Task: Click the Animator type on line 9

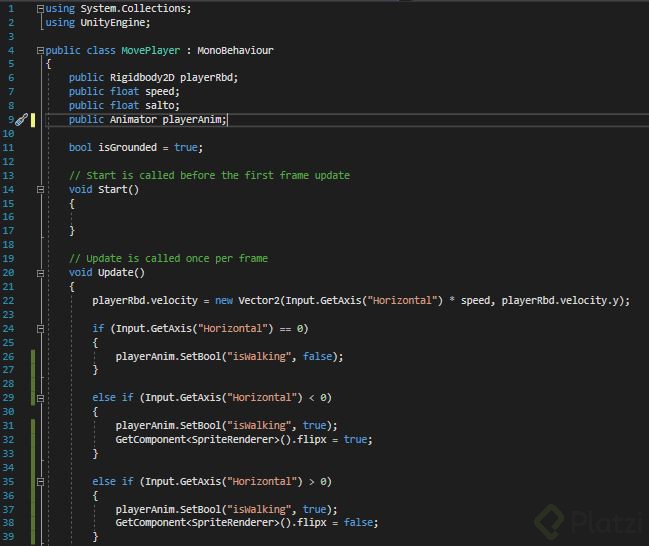Action: [x=133, y=119]
